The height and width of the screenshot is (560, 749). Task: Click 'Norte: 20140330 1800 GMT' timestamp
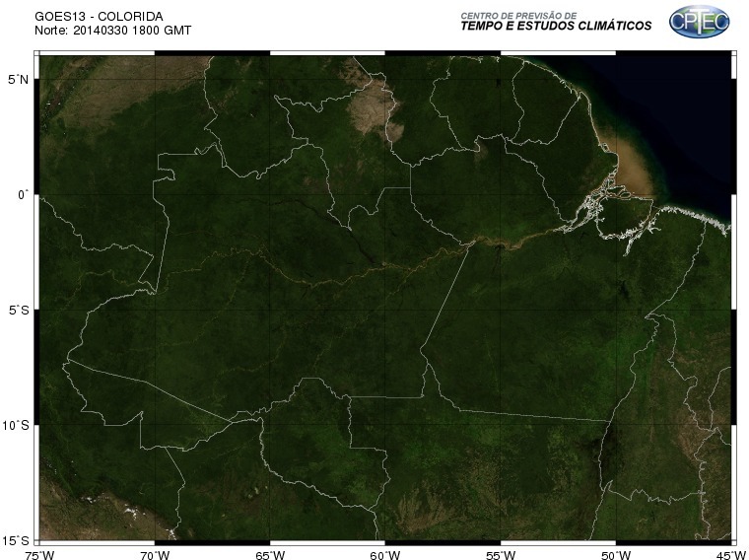[112, 31]
